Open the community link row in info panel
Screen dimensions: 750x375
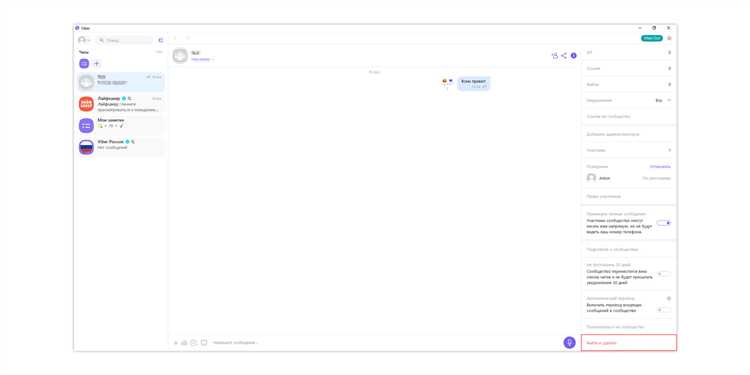click(629, 116)
